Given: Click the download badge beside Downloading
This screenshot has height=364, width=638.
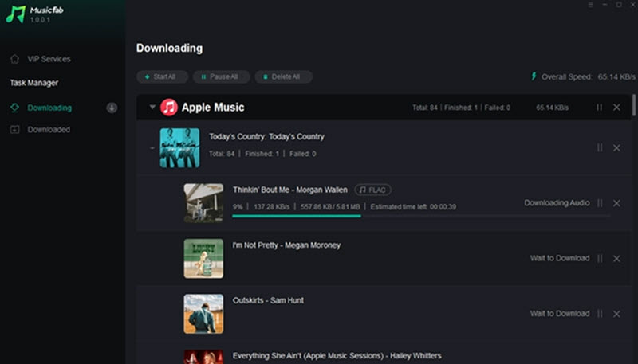Looking at the screenshot, I should pyautogui.click(x=112, y=108).
